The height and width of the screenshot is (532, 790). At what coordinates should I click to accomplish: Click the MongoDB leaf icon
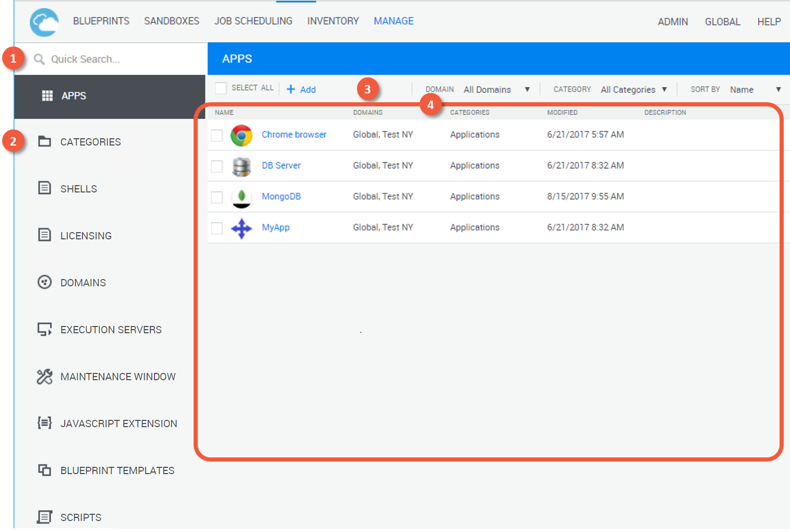(x=241, y=197)
